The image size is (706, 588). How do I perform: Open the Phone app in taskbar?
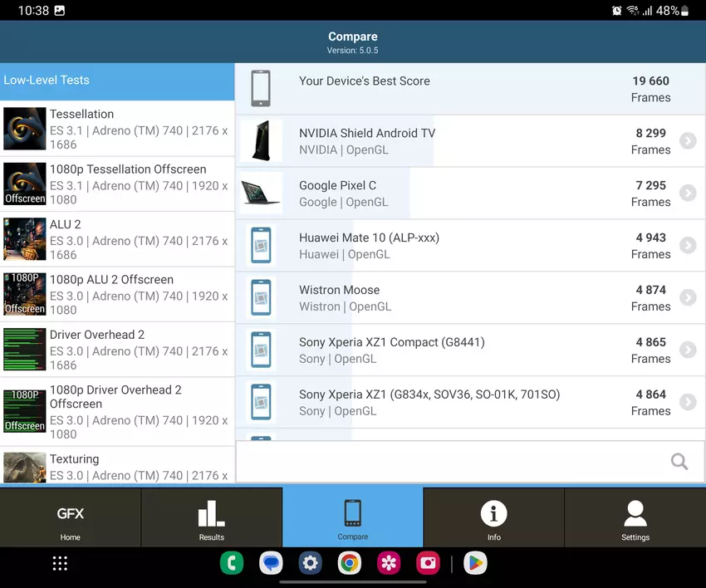point(231,564)
